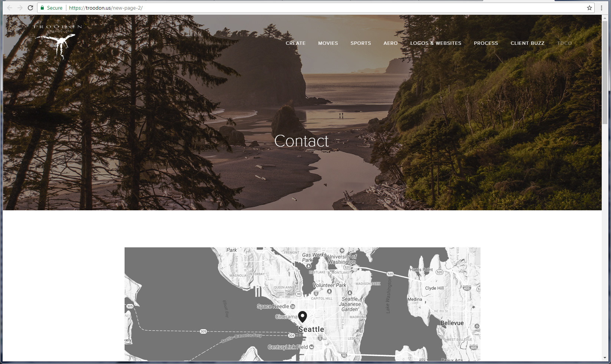
Task: Go to the AERO page
Action: [390, 43]
